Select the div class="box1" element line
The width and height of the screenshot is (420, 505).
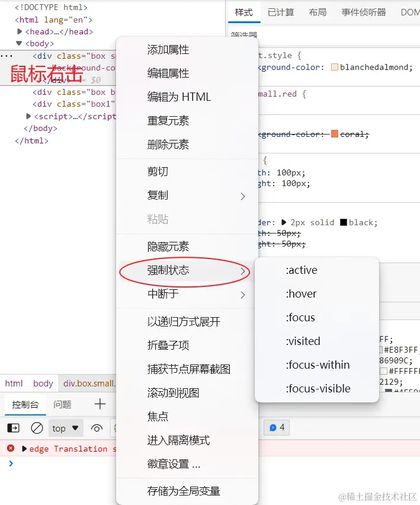click(x=73, y=104)
